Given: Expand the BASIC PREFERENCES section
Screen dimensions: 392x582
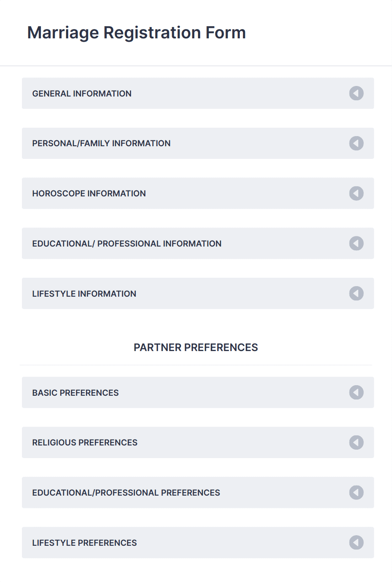Looking at the screenshot, I should [x=196, y=392].
